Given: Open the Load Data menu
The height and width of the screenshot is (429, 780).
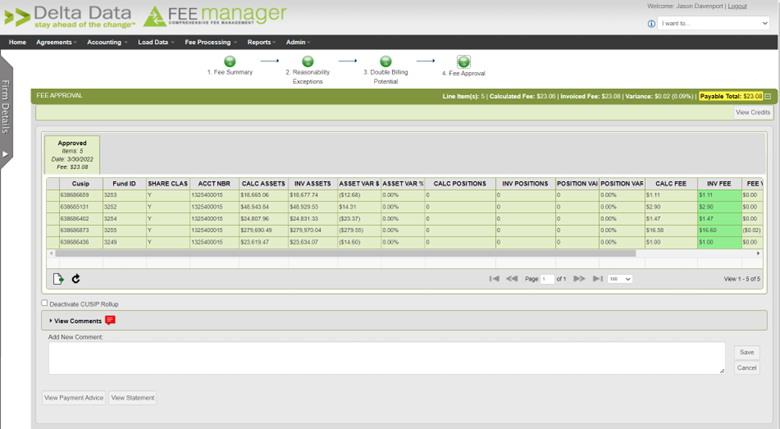Looking at the screenshot, I should pos(156,42).
